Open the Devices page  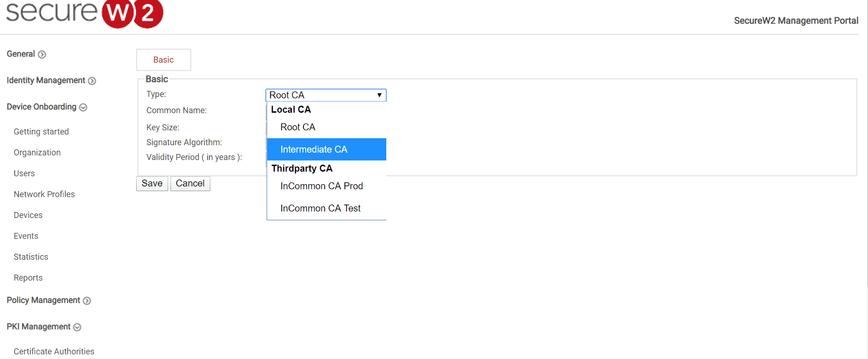[x=28, y=215]
